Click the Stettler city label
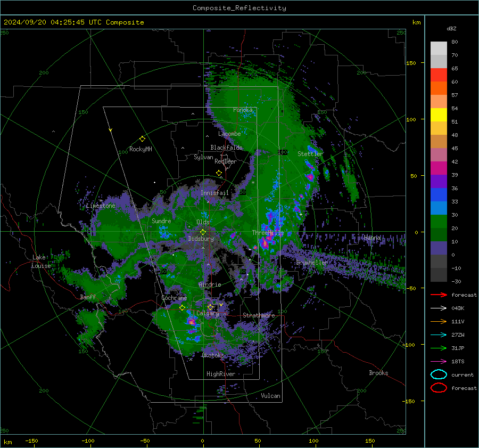The width and height of the screenshot is (479, 448). [x=310, y=154]
